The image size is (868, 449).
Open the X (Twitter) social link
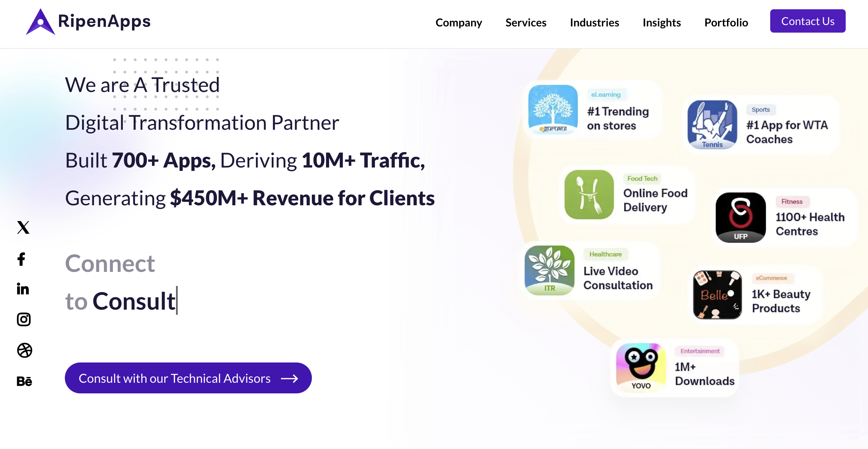point(23,227)
